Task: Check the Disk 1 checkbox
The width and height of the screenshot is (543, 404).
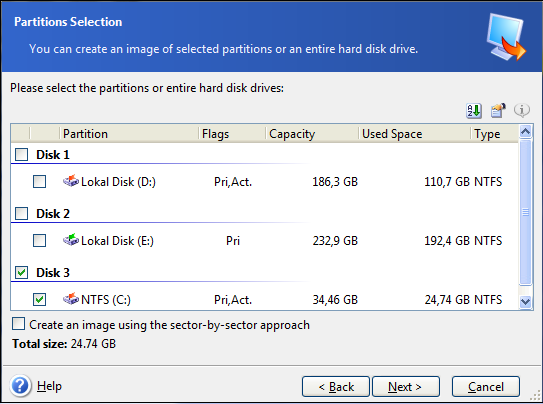Action: tap(21, 154)
